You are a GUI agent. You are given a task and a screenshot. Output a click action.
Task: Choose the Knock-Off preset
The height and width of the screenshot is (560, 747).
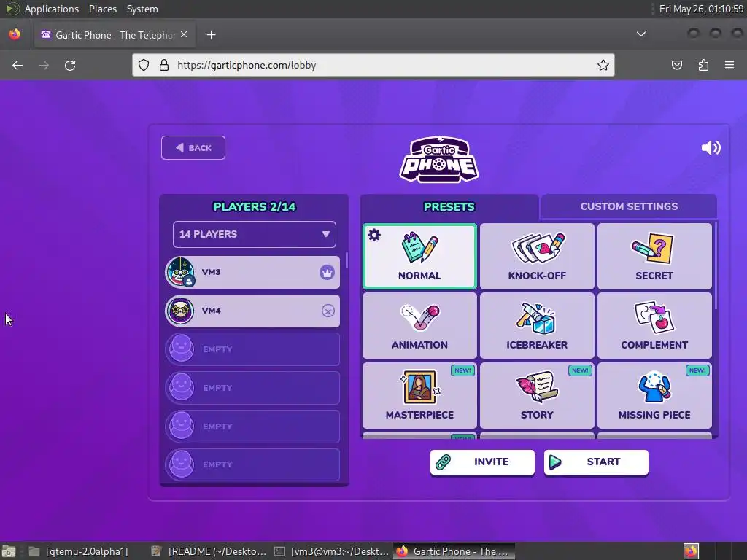click(x=537, y=256)
